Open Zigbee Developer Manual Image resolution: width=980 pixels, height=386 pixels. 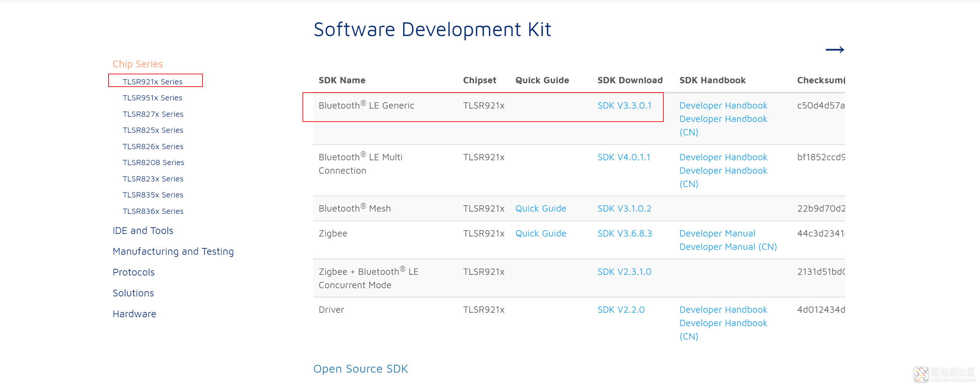tap(717, 234)
